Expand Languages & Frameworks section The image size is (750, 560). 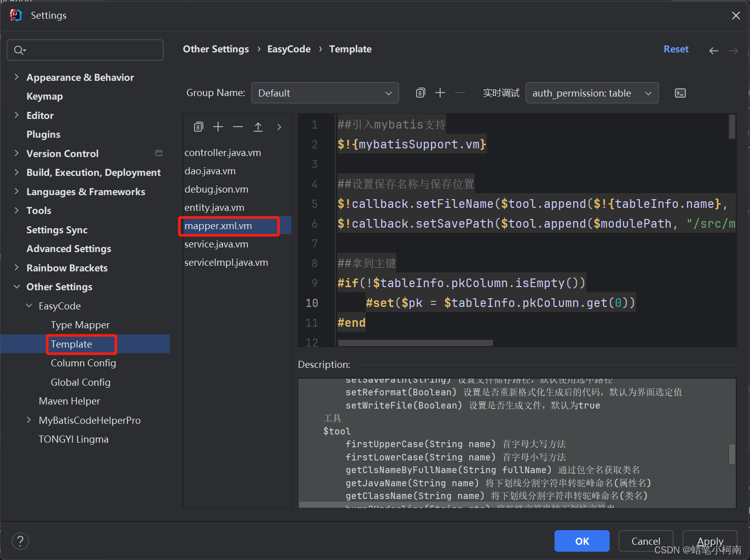(x=16, y=191)
